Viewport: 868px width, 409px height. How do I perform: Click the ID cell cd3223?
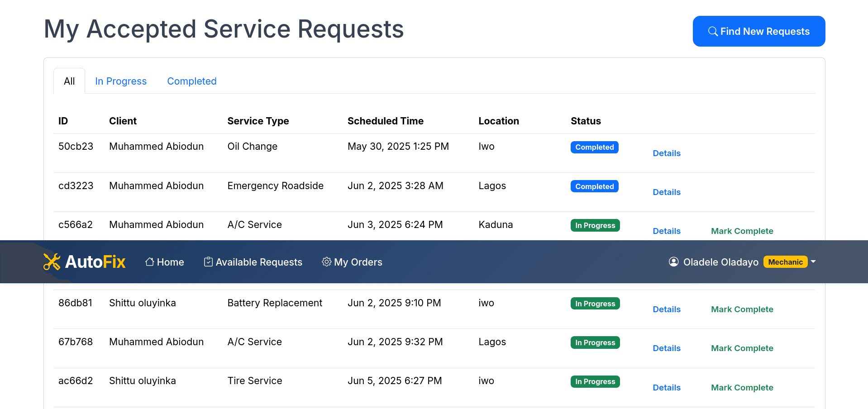[x=76, y=185]
